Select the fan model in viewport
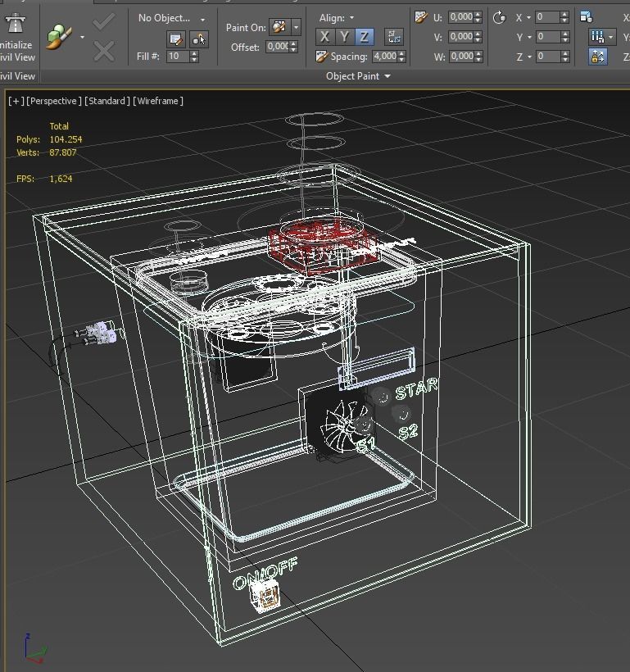This screenshot has height=672, width=630. 343,425
